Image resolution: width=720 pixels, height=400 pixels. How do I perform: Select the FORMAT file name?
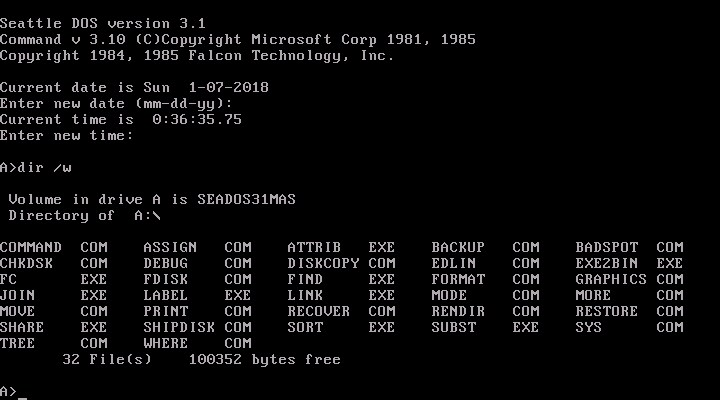tap(459, 279)
